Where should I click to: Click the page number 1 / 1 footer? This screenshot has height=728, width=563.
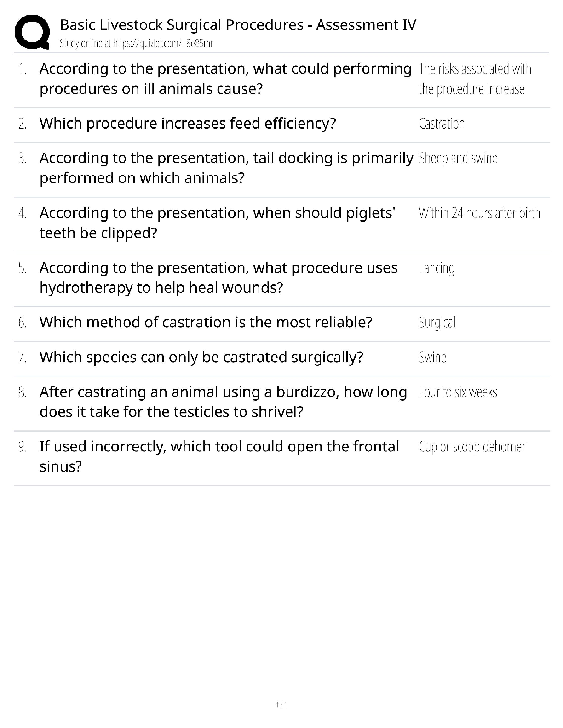pos(281,705)
